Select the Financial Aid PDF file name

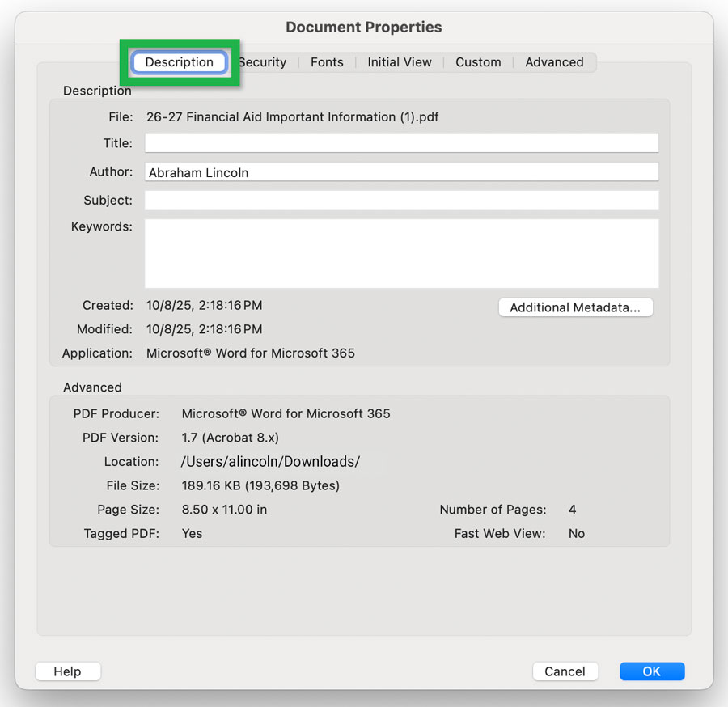click(x=291, y=116)
